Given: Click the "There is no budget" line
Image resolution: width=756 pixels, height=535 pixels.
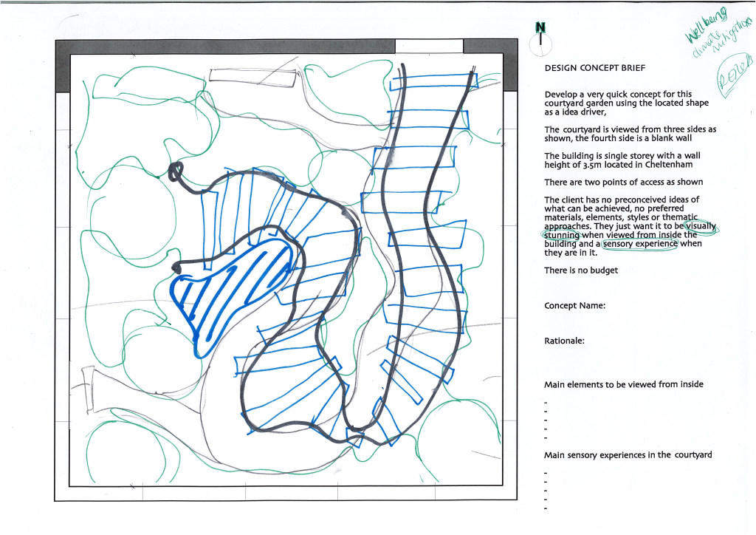Looking at the screenshot, I should pos(581,270).
